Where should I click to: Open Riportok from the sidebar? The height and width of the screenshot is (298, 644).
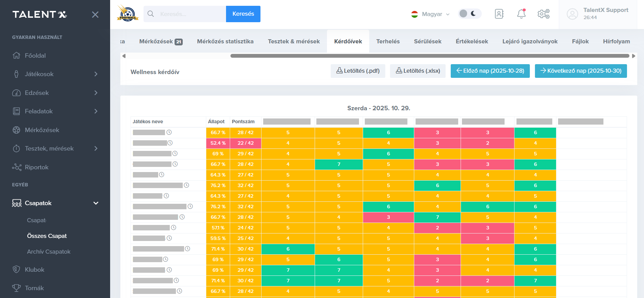tap(36, 167)
